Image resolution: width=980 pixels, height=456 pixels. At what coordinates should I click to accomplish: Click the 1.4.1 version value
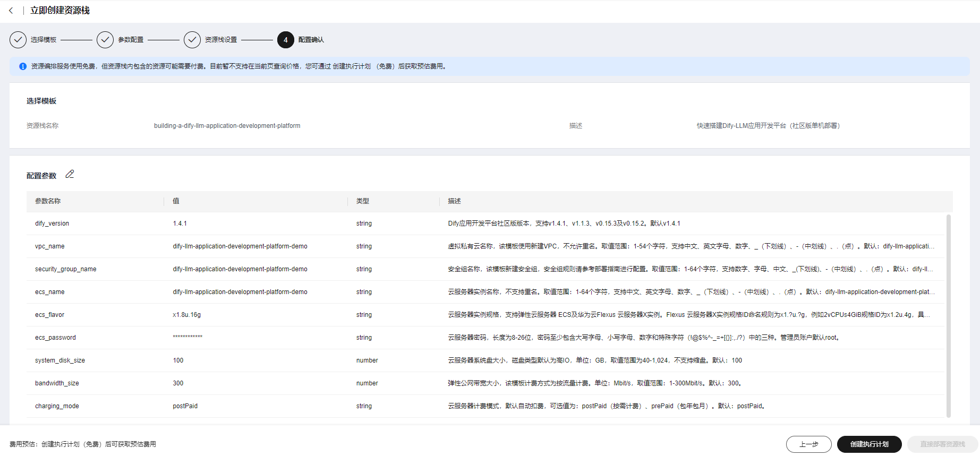click(x=180, y=223)
